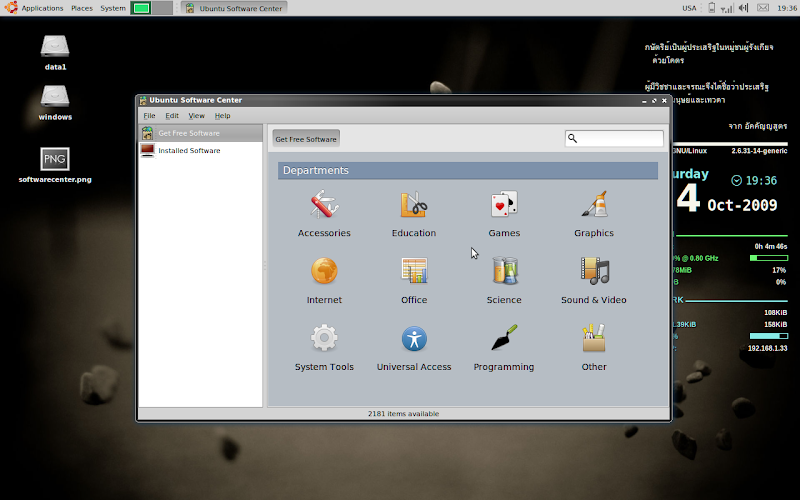
Task: Open the Education department icon
Action: pyautogui.click(x=414, y=205)
